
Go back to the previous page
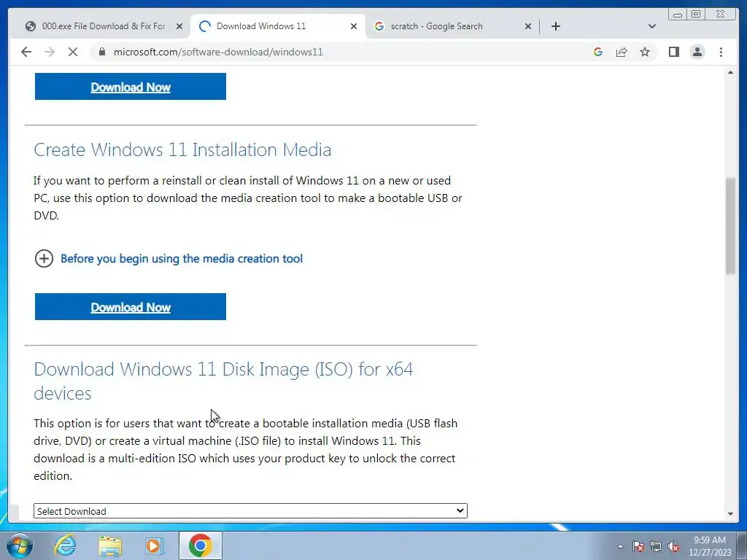click(26, 52)
